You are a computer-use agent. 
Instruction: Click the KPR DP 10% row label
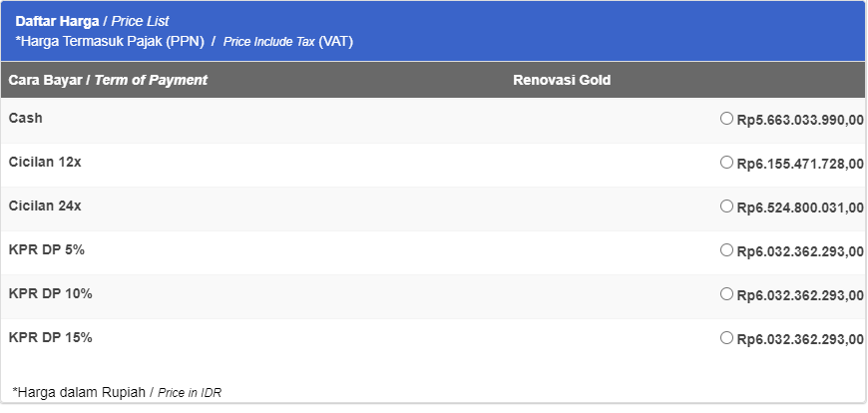point(50,294)
